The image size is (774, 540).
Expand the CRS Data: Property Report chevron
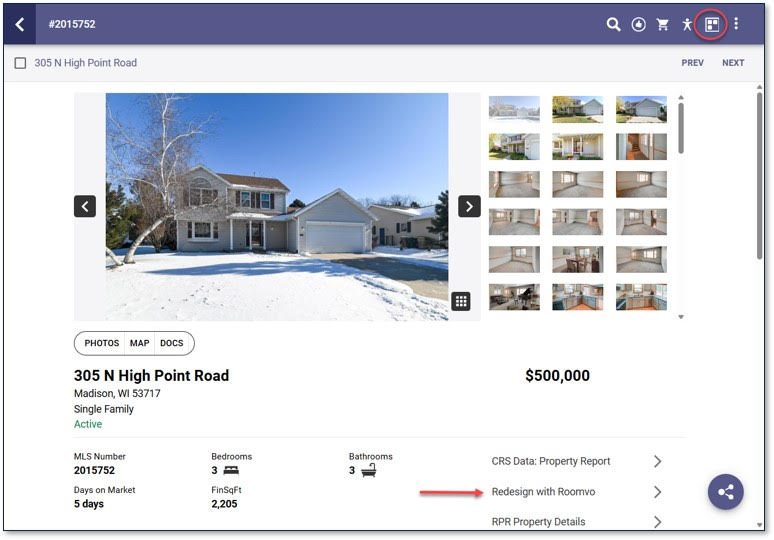[657, 461]
